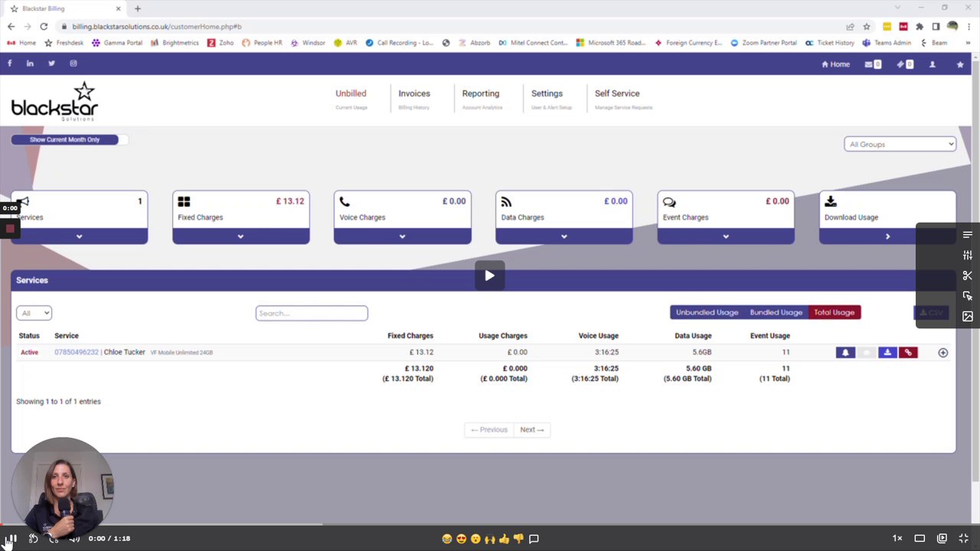
Task: Click the volume icon in video player
Action: (x=74, y=539)
